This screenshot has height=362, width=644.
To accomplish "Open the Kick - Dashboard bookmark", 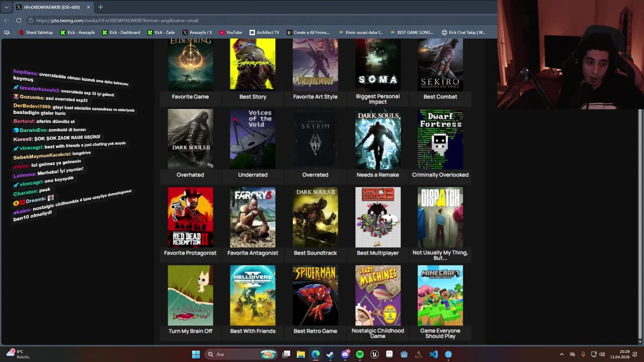I will (121, 32).
